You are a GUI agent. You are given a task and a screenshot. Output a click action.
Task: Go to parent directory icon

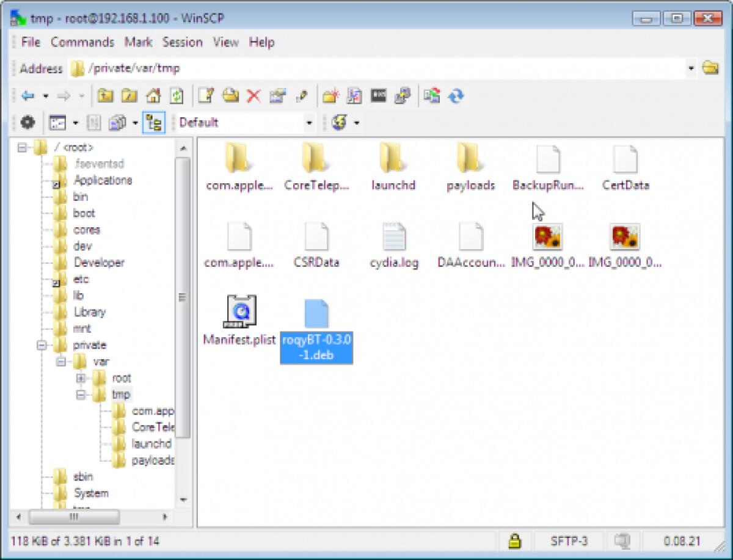106,96
